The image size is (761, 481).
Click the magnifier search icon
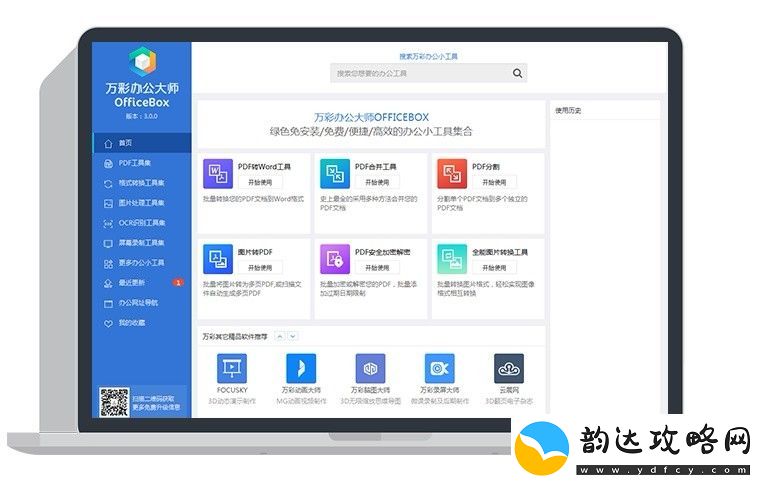517,73
